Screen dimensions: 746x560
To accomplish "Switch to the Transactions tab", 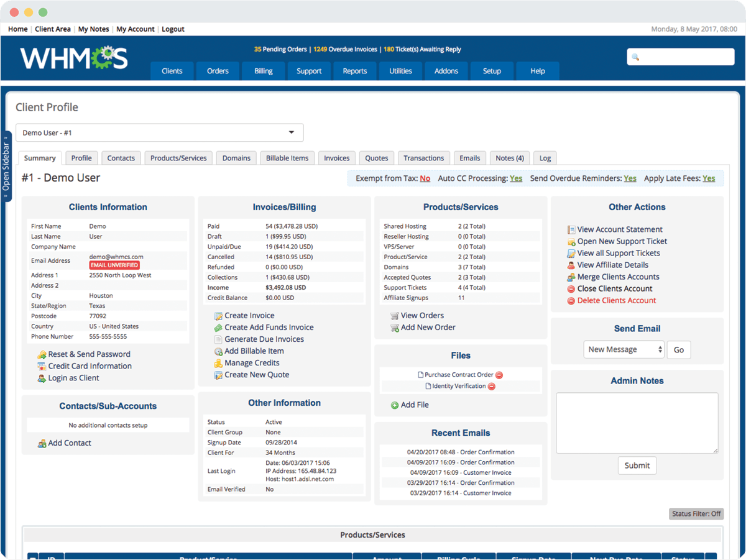I will (424, 158).
